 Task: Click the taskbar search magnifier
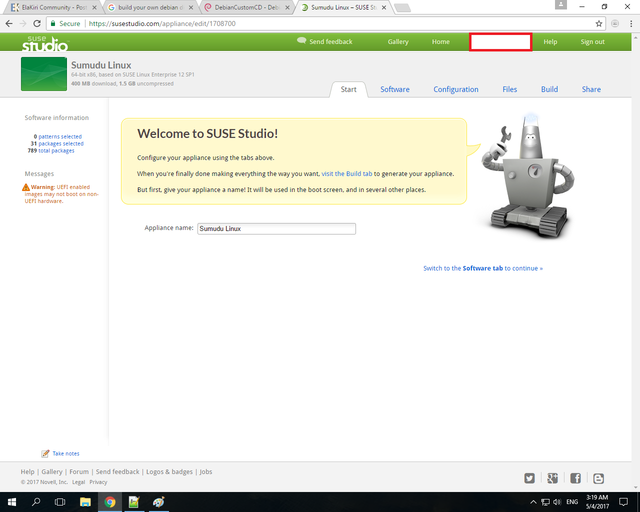(36, 502)
